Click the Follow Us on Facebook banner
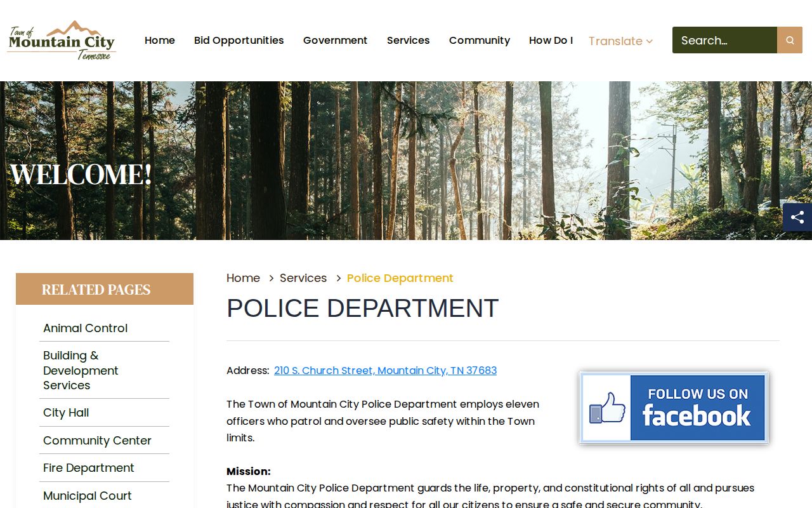 pos(674,408)
